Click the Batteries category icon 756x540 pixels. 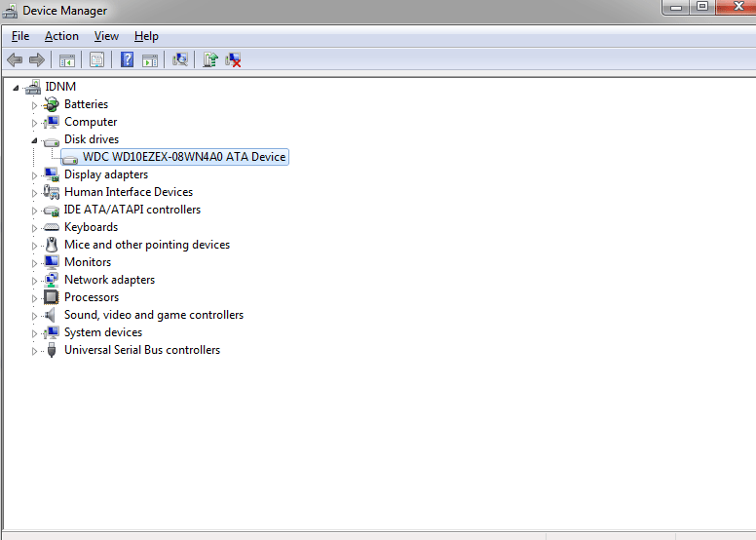point(51,104)
